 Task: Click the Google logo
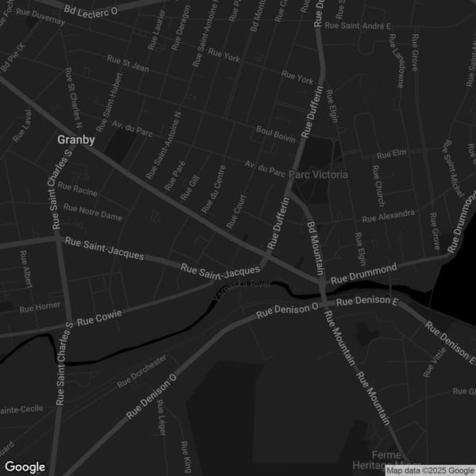[x=24, y=466]
